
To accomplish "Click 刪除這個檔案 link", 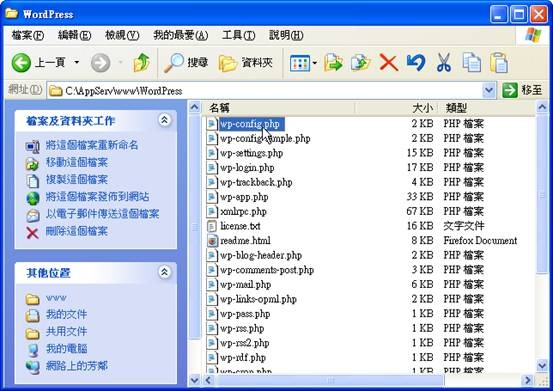I will pos(77,231).
